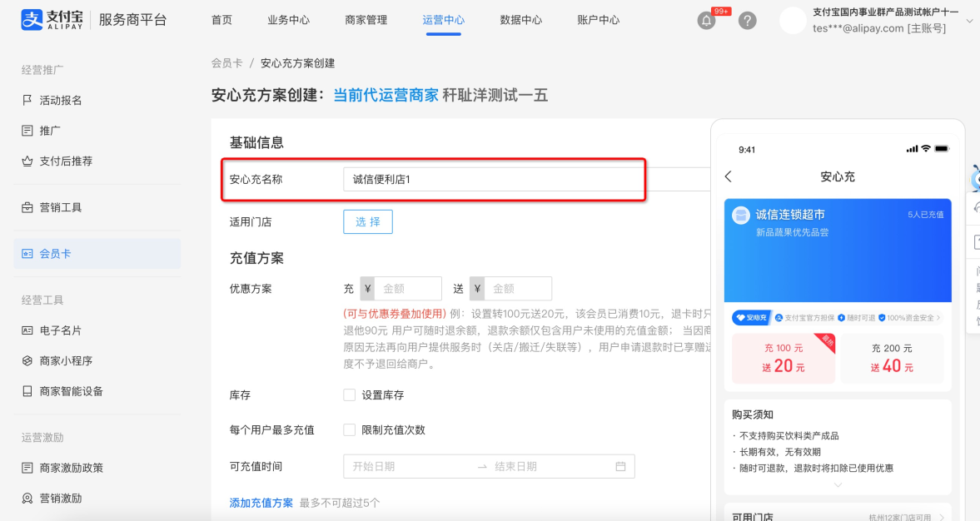This screenshot has width=980, height=521.
Task: Click the Alipay logo
Action: tap(52, 20)
